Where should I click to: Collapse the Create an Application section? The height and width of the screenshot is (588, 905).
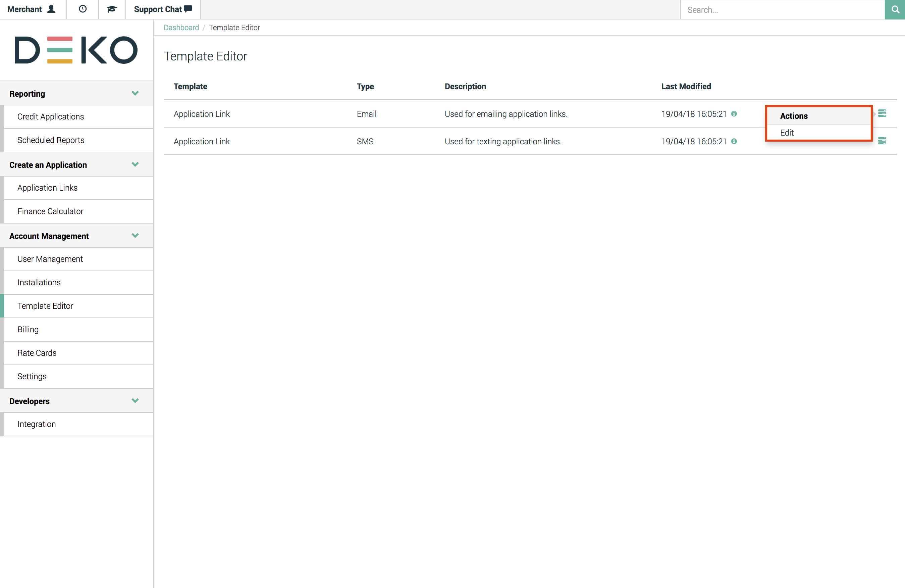click(x=135, y=164)
